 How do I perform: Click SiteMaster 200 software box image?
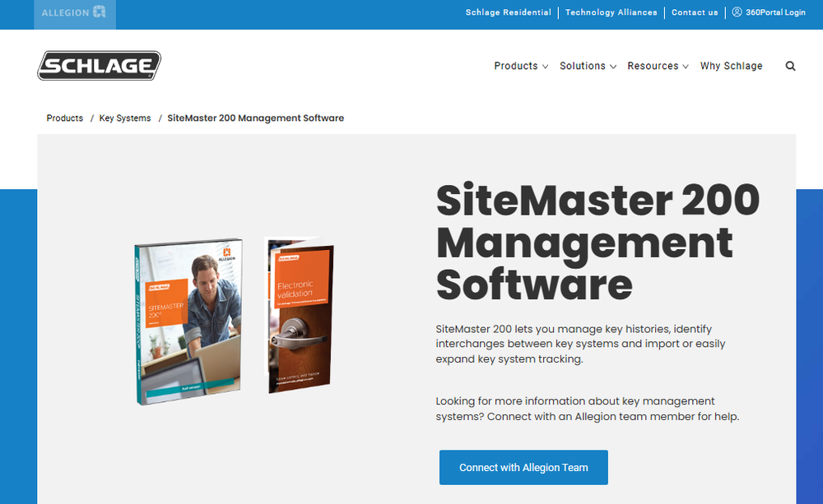(189, 321)
